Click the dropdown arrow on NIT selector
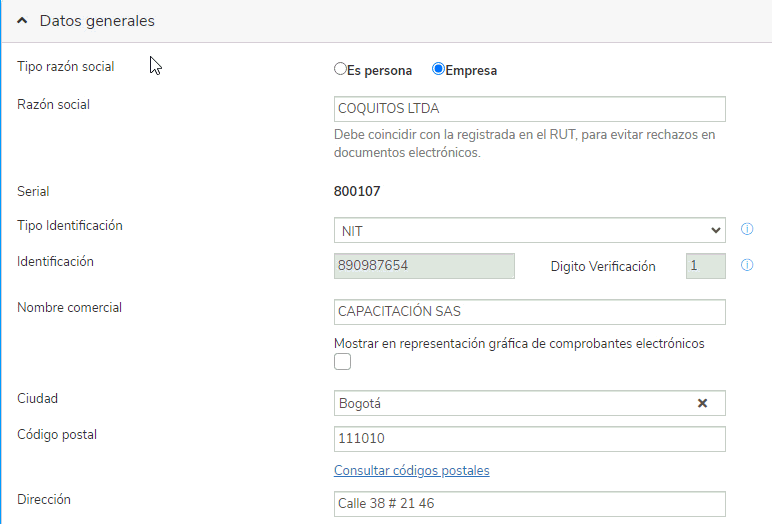This screenshot has width=772, height=524. [x=715, y=230]
